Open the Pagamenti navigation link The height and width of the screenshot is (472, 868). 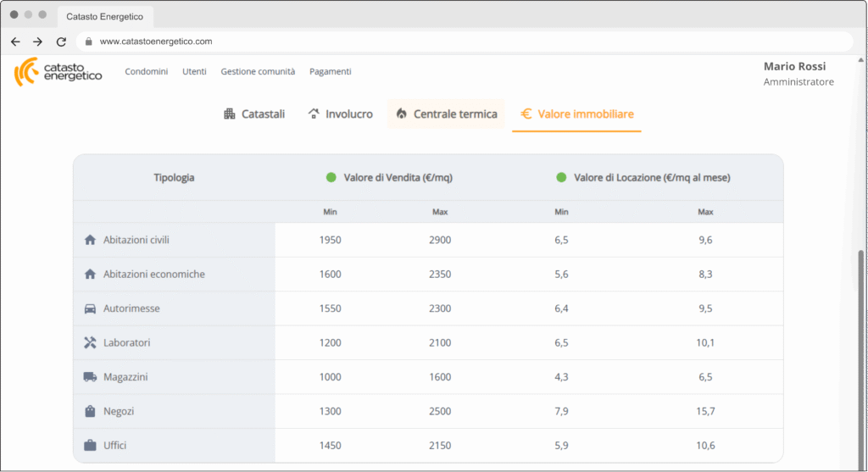(x=330, y=72)
